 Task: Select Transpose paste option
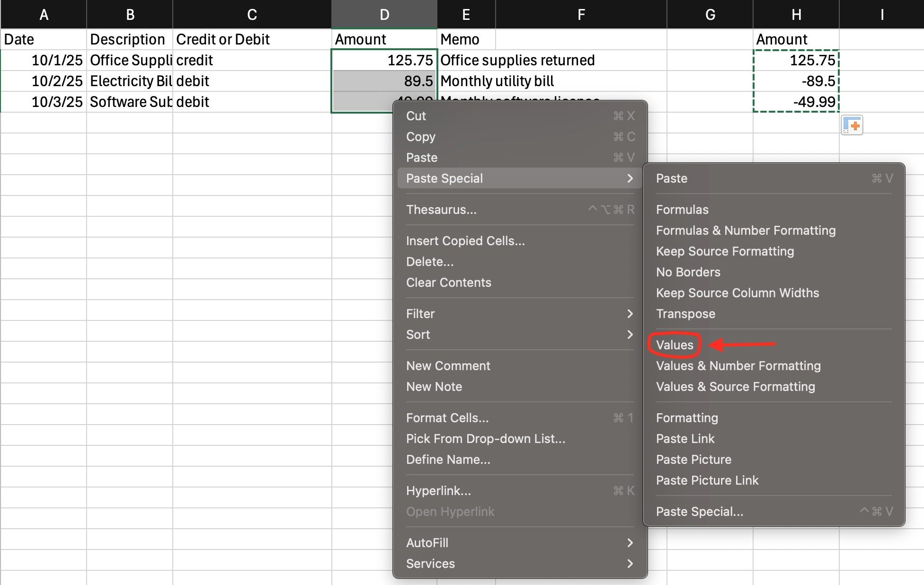click(x=774, y=314)
